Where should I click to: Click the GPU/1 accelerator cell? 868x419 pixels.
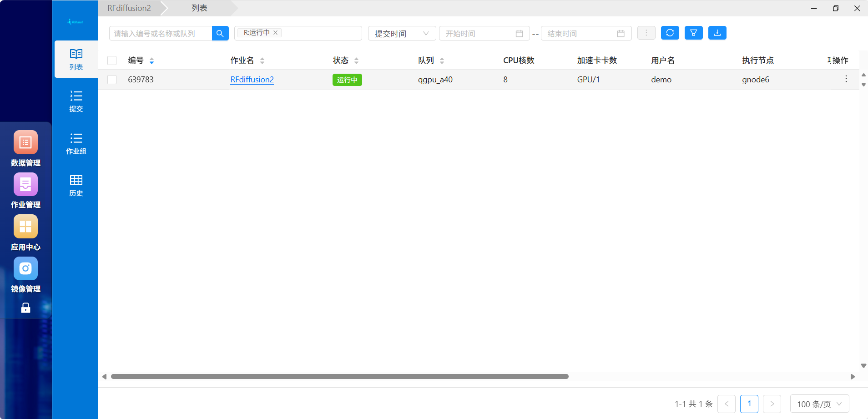[588, 80]
